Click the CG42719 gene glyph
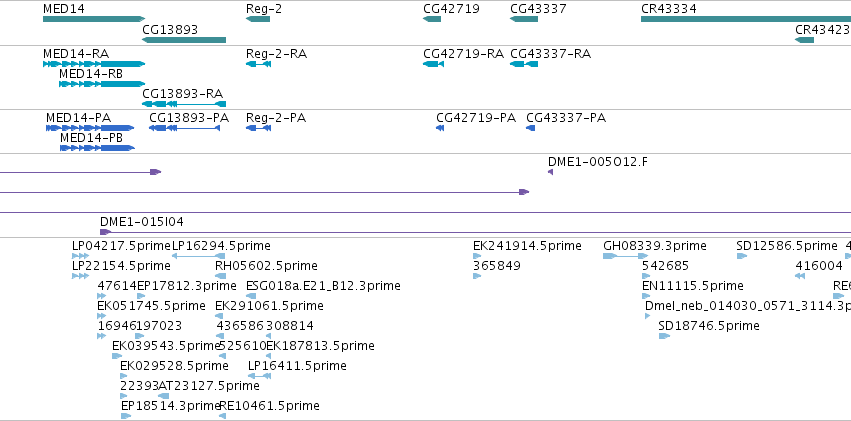This screenshot has height=421, width=851. 432,20
